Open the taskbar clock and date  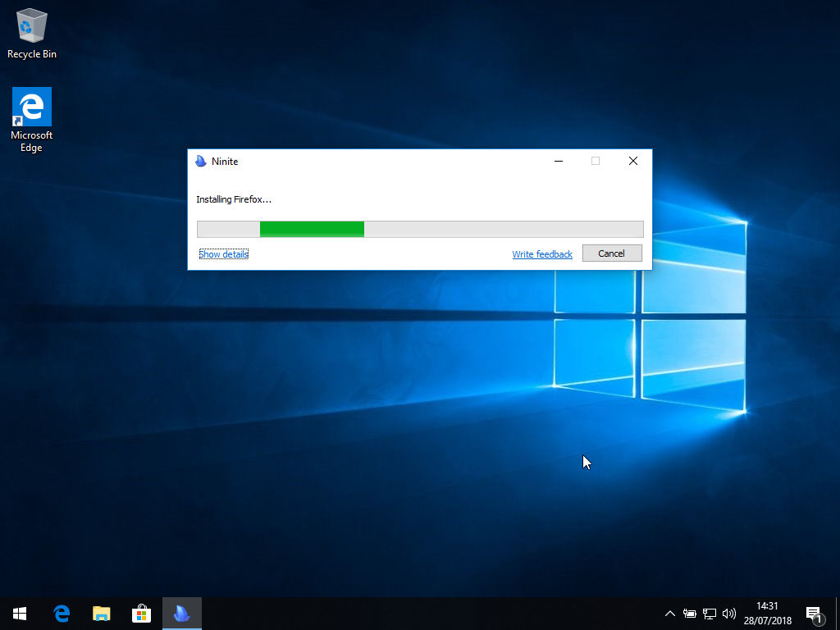768,614
